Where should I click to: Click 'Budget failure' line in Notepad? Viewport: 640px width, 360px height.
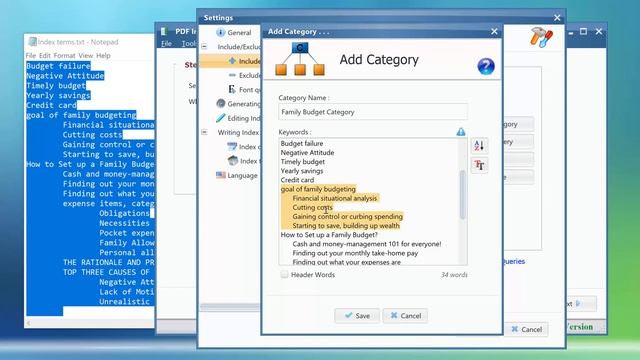(58, 66)
